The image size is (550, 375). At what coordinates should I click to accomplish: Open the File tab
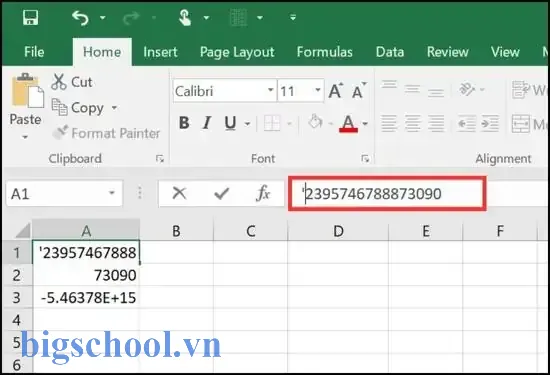pos(34,52)
